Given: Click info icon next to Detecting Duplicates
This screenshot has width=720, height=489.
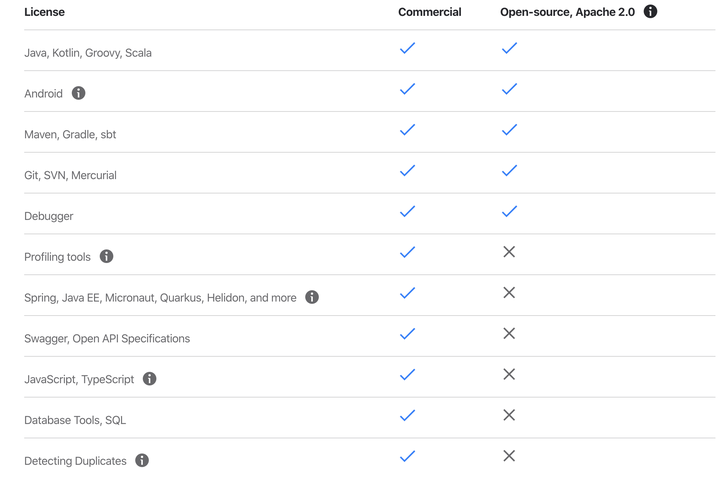Looking at the screenshot, I should [x=142, y=461].
